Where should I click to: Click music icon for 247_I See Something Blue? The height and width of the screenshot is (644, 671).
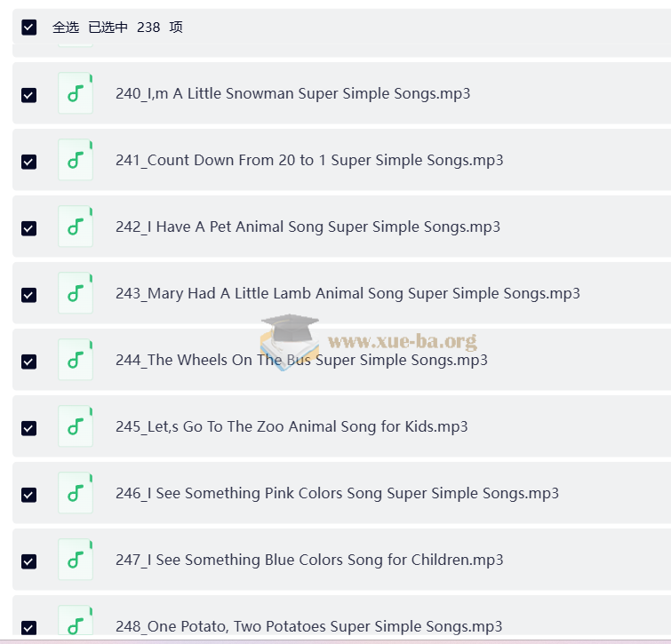click(x=76, y=560)
